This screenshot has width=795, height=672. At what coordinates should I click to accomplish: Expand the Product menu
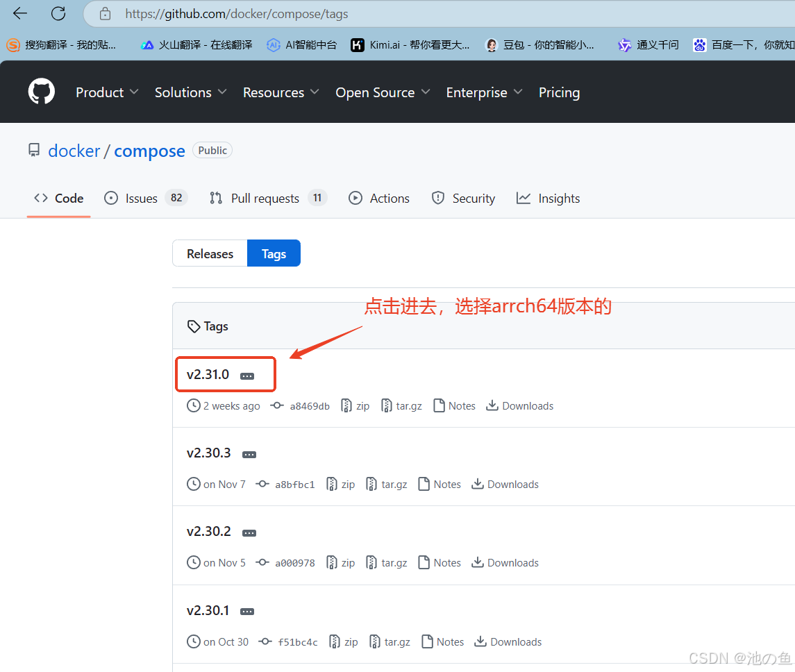click(107, 92)
